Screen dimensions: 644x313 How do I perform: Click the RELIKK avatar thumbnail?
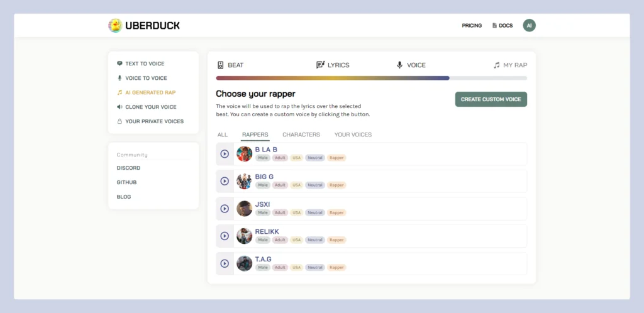coord(245,236)
